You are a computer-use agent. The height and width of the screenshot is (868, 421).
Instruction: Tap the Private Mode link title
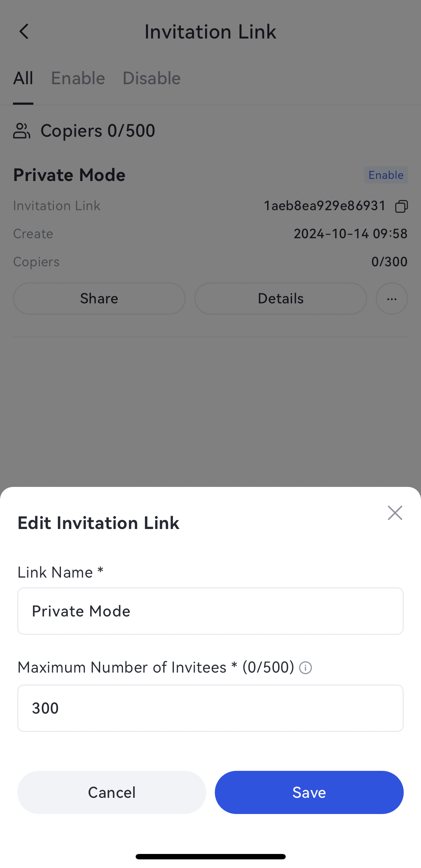[x=69, y=175]
